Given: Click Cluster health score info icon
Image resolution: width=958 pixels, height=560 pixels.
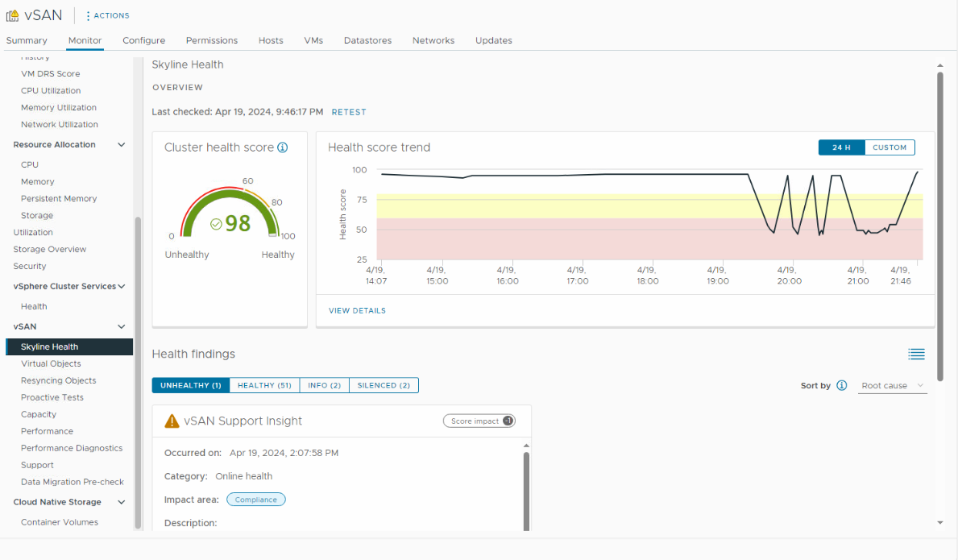Looking at the screenshot, I should click(282, 147).
